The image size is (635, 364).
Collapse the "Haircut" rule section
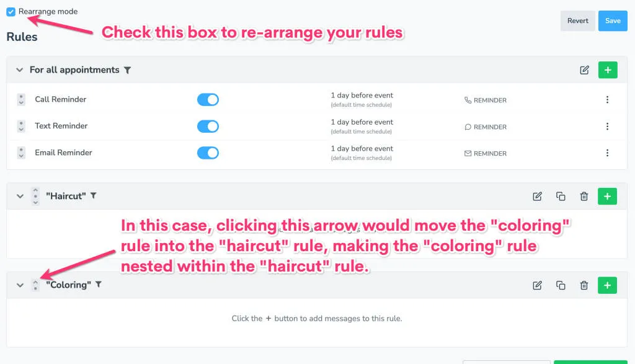(x=19, y=195)
